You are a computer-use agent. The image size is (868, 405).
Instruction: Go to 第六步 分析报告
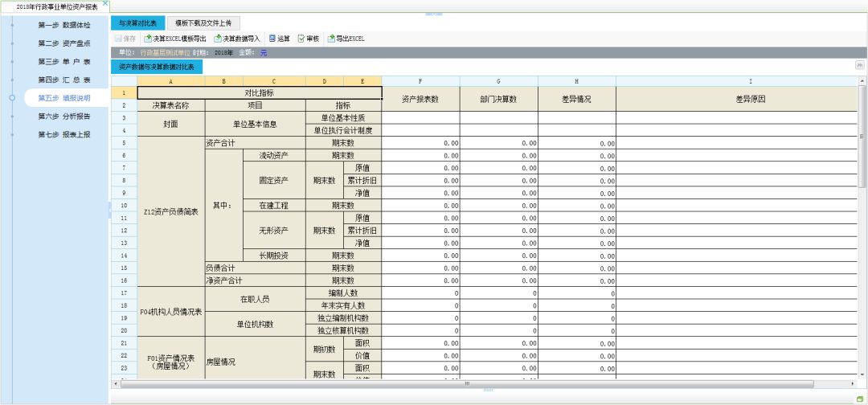(63, 117)
